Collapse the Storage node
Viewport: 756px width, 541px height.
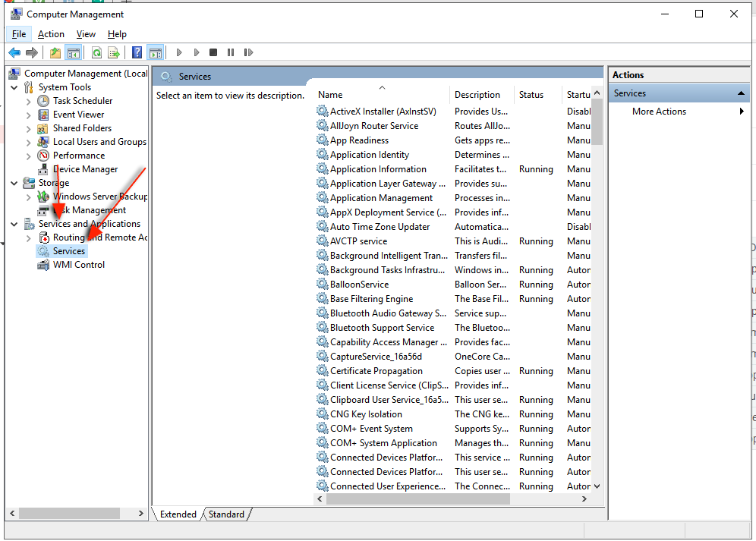point(14,183)
